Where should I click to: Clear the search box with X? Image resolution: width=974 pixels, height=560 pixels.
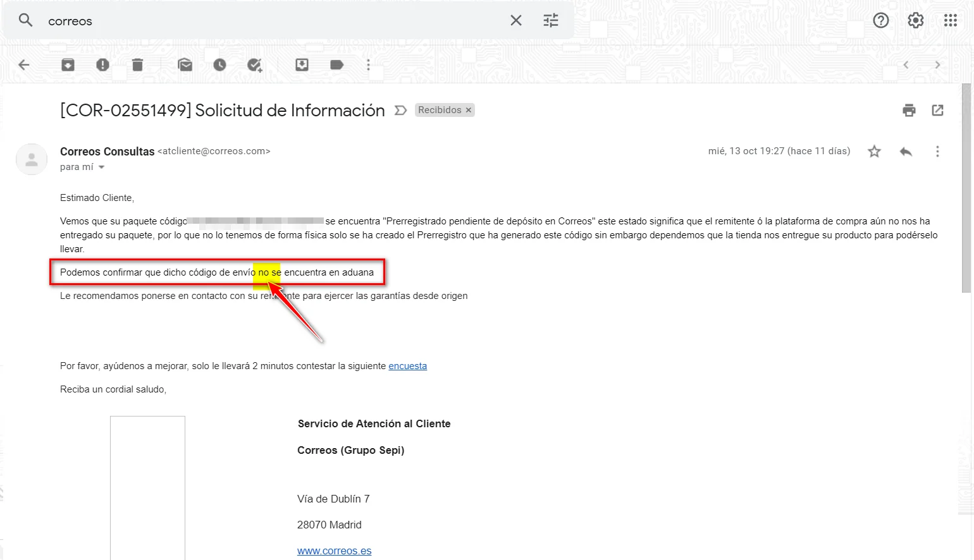[516, 21]
